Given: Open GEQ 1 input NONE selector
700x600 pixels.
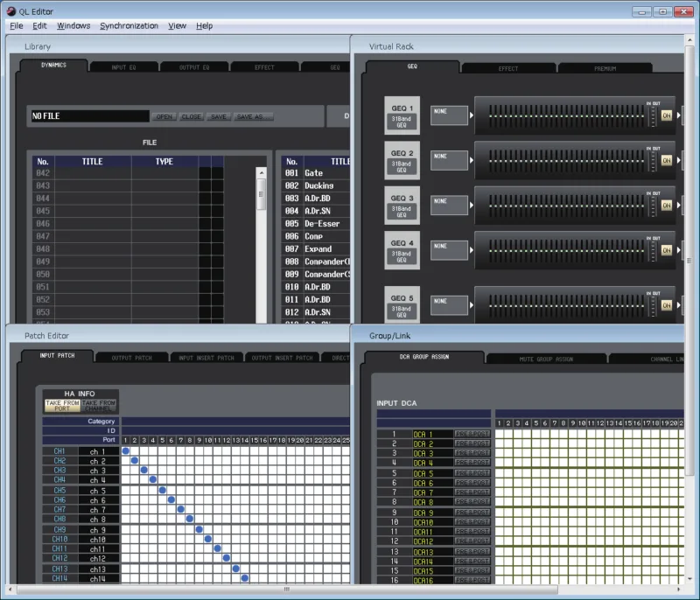Looking at the screenshot, I should (x=449, y=115).
